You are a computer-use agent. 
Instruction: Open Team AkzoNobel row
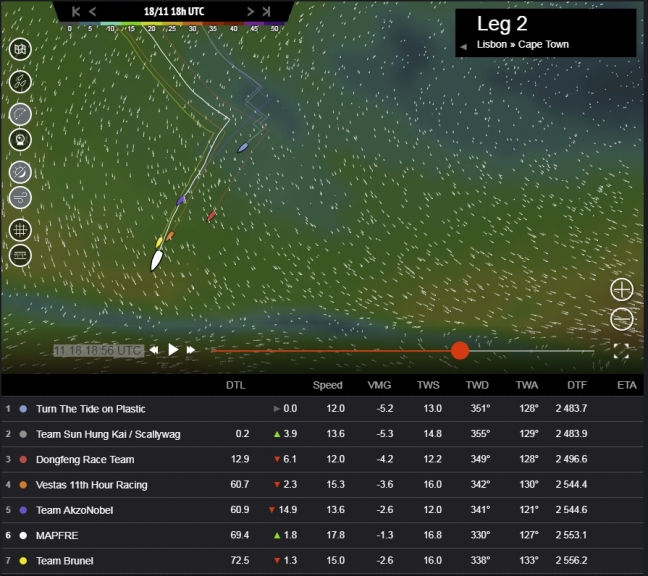pos(322,510)
